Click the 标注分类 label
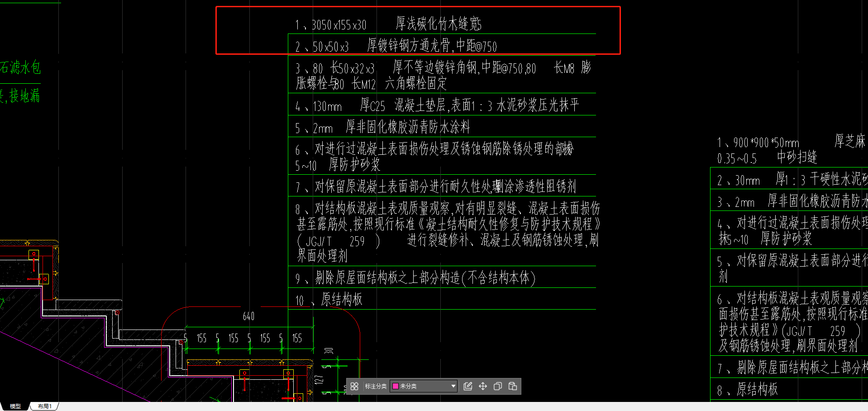The image size is (868, 411). point(376,386)
